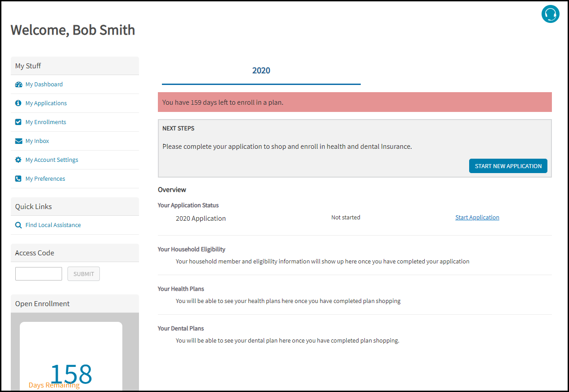Click the 'NEXT STEPS' heading
569x392 pixels.
coord(179,128)
